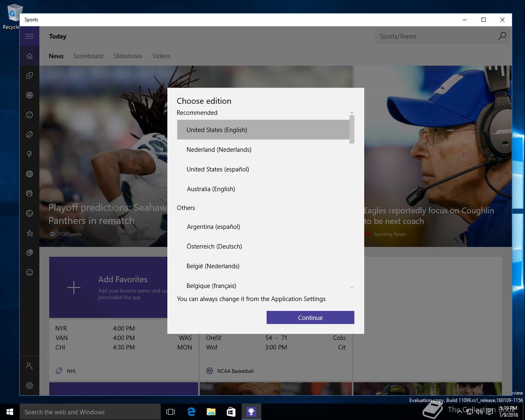Switch to the Videos tab
The height and width of the screenshot is (420, 525).
tap(161, 56)
